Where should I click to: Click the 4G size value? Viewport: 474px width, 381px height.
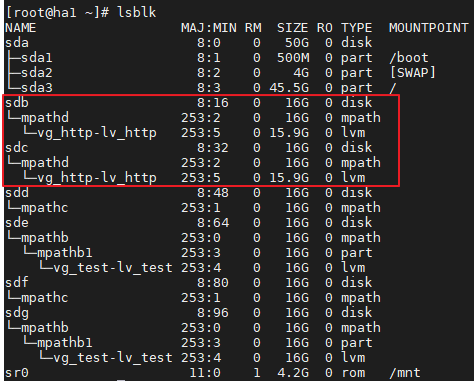[x=301, y=73]
